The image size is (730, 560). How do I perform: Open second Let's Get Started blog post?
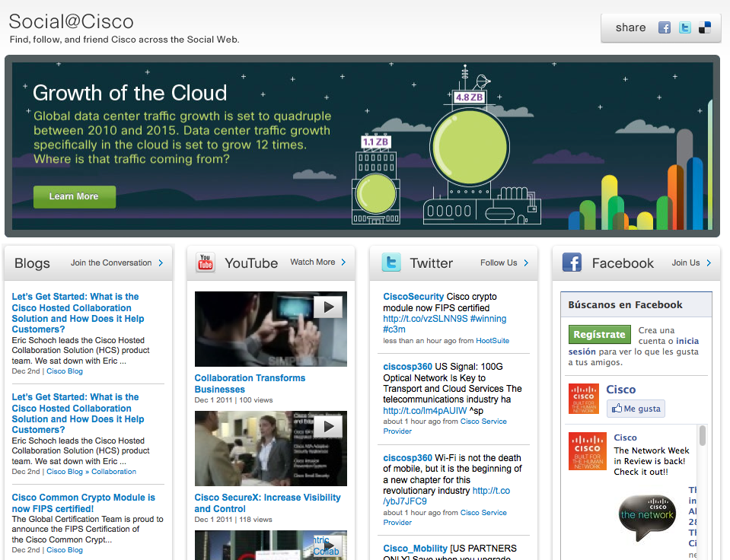78,413
